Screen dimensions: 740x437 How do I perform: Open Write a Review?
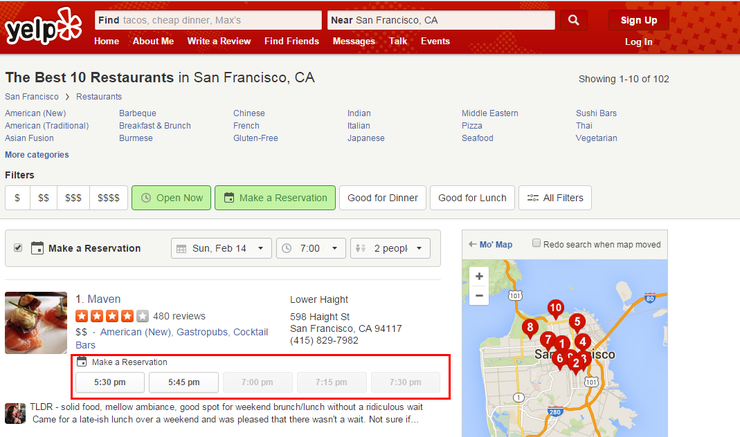(219, 41)
